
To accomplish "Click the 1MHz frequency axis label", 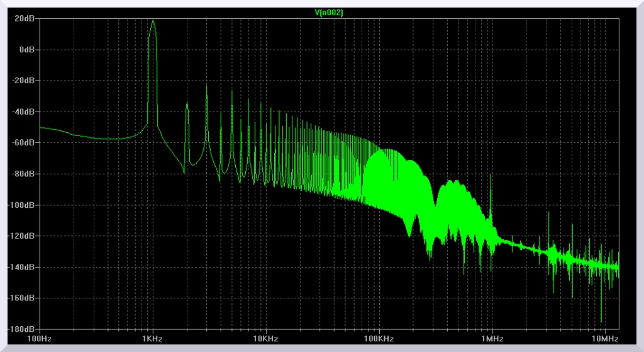I will (492, 339).
